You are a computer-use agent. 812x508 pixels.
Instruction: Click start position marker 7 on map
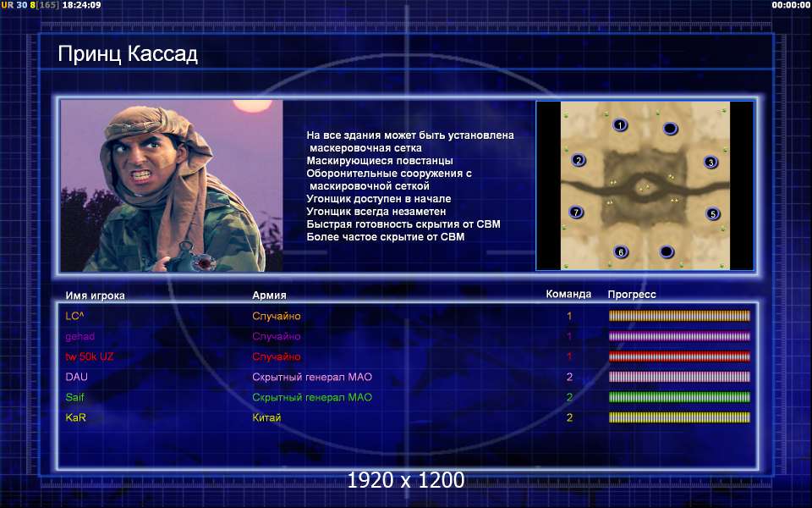coord(576,212)
